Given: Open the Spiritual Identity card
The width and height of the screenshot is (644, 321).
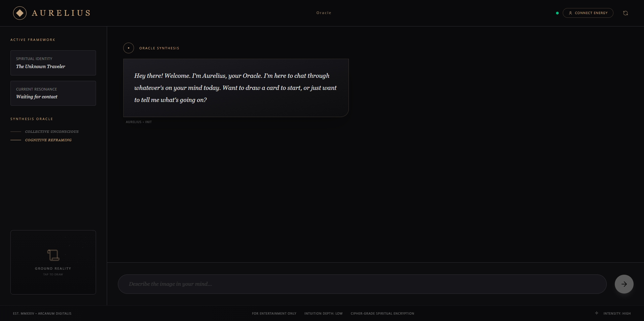Looking at the screenshot, I should pyautogui.click(x=53, y=63).
